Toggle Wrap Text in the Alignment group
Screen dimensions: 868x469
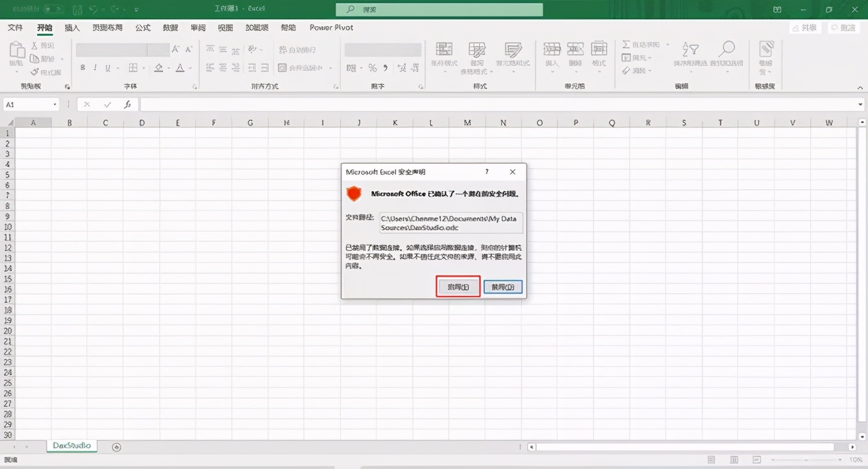298,50
